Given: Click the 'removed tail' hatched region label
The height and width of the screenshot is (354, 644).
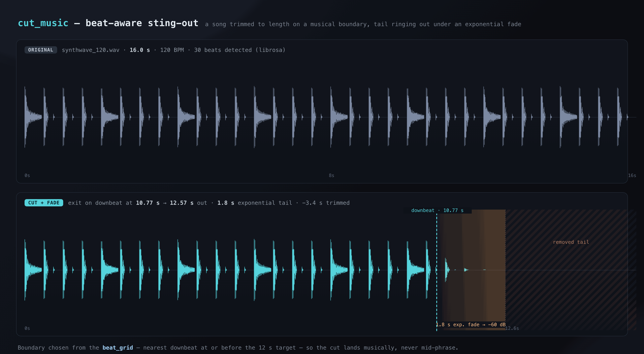Looking at the screenshot, I should [571, 242].
